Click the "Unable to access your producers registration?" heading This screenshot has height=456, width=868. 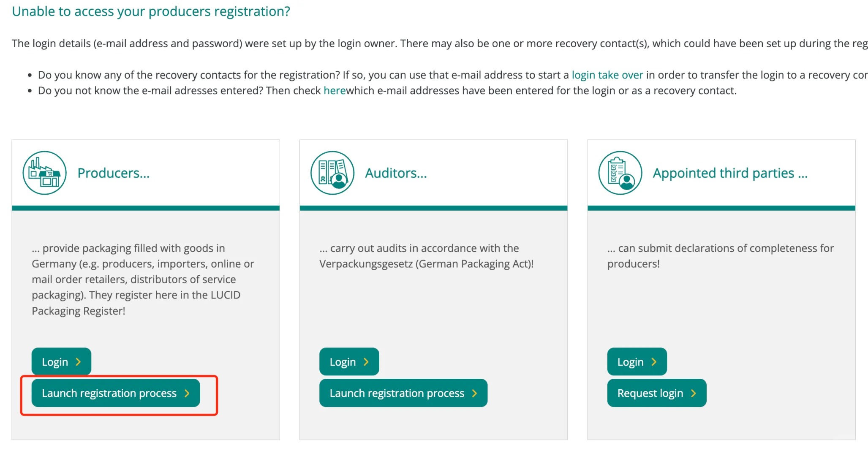(x=151, y=11)
